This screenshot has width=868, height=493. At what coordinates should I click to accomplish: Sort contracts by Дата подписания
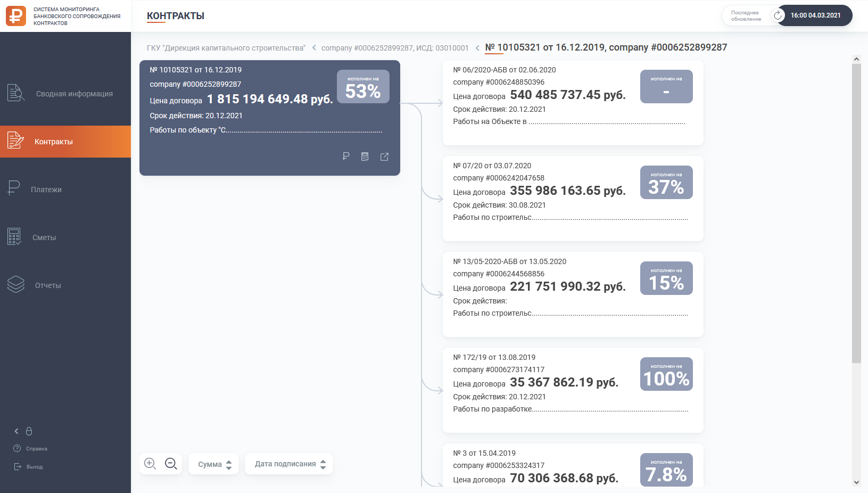click(289, 464)
